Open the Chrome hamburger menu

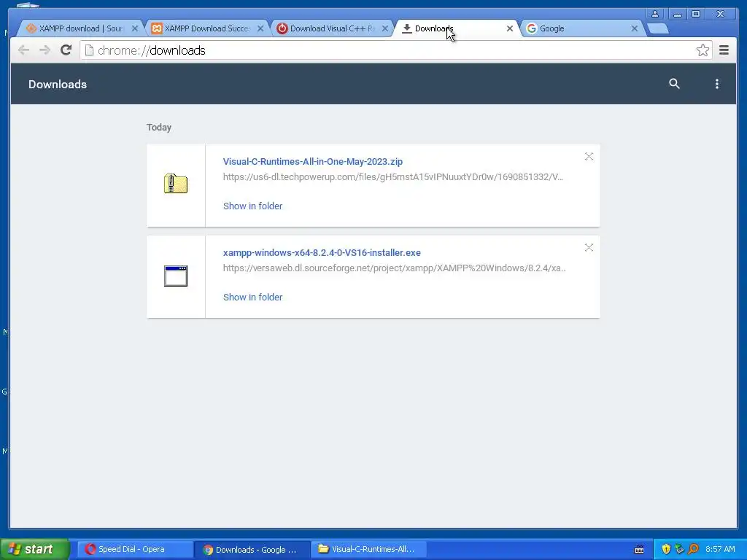724,50
